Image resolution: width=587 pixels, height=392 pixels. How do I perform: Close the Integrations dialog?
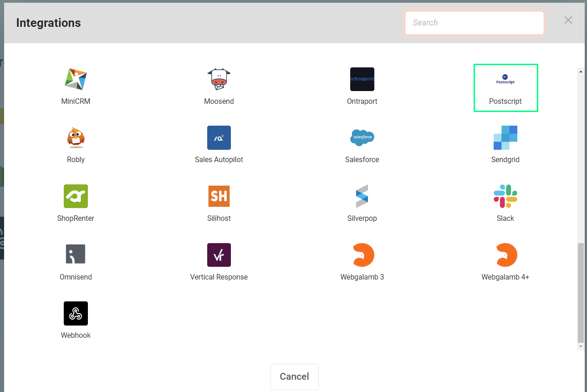[x=568, y=20]
